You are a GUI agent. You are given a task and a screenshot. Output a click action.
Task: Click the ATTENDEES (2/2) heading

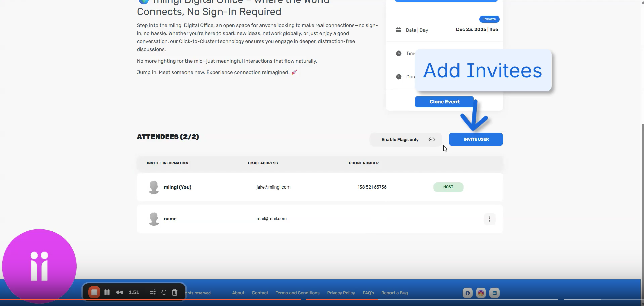pos(168,137)
